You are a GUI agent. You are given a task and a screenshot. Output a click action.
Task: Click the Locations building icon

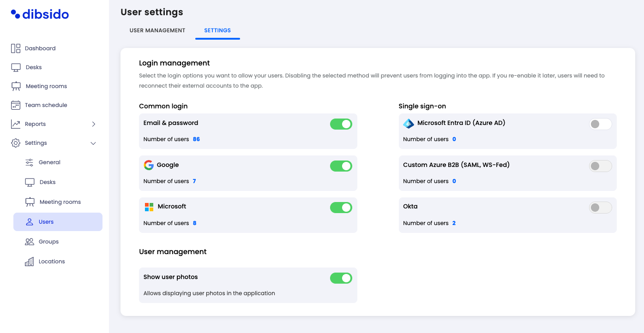point(30,262)
